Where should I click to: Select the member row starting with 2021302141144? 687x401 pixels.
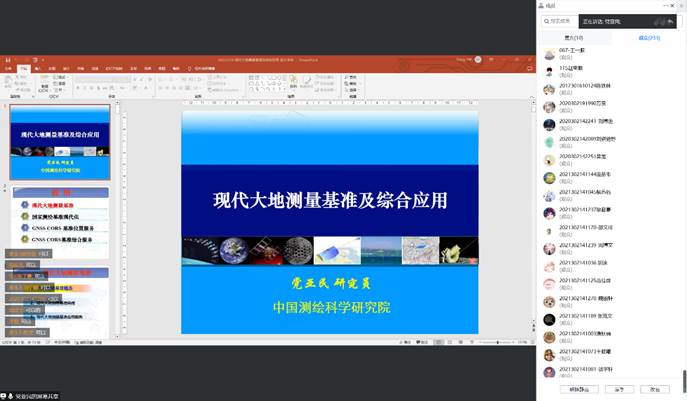pyautogui.click(x=612, y=177)
